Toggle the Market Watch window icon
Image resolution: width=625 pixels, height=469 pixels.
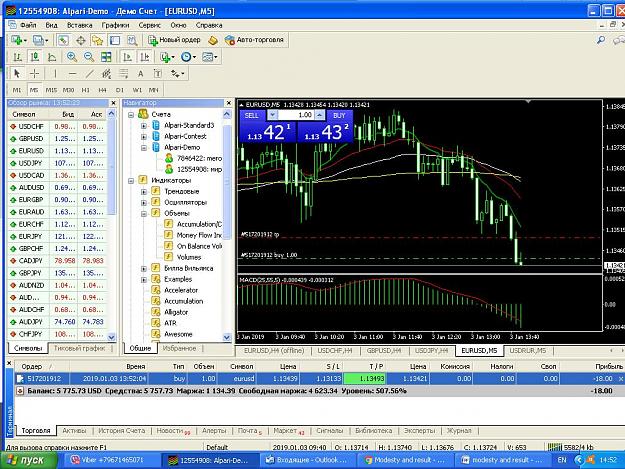pyautogui.click(x=63, y=40)
